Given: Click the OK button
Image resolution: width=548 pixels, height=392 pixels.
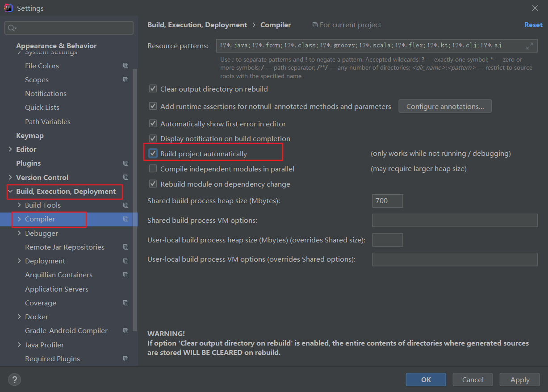Looking at the screenshot, I should tap(426, 379).
